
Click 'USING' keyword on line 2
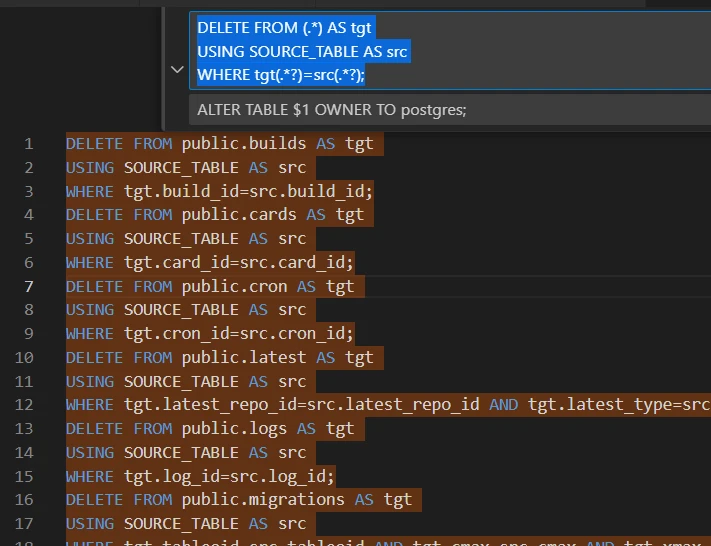point(90,168)
